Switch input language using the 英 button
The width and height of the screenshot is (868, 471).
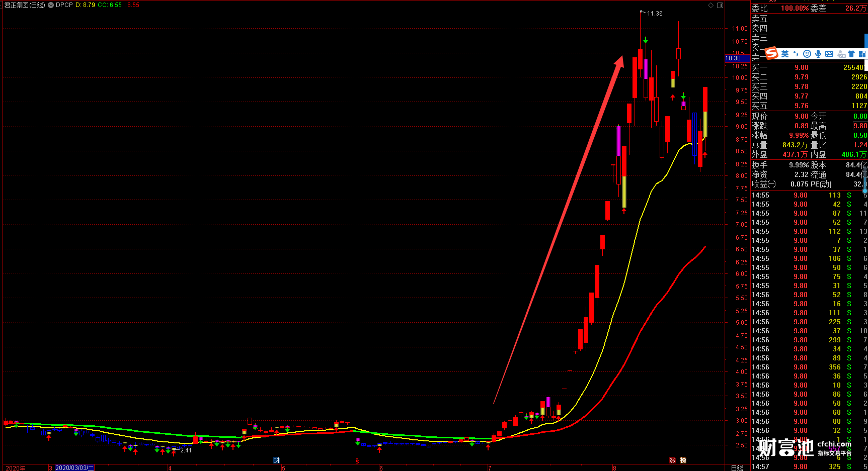pyautogui.click(x=785, y=54)
